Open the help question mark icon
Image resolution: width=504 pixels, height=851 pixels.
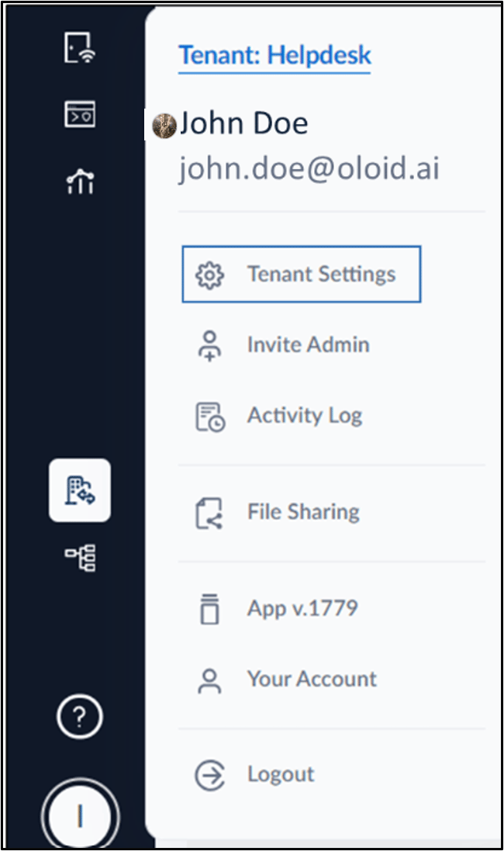(80, 716)
